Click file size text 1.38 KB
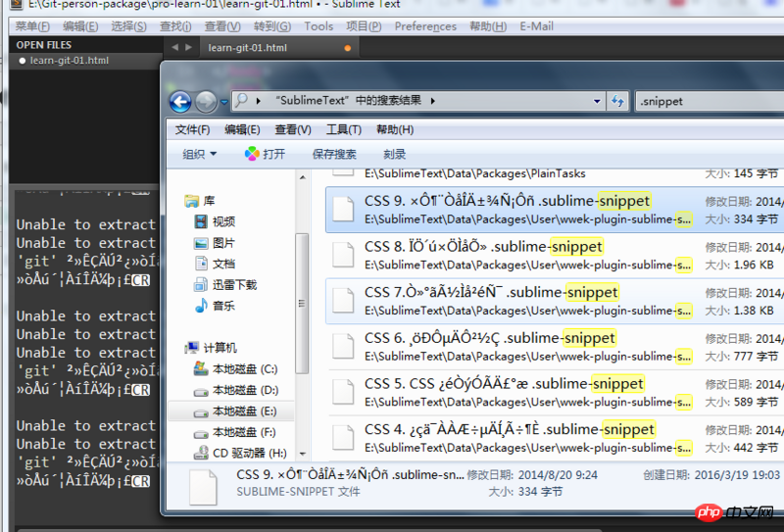The height and width of the screenshot is (532, 784). point(754,311)
